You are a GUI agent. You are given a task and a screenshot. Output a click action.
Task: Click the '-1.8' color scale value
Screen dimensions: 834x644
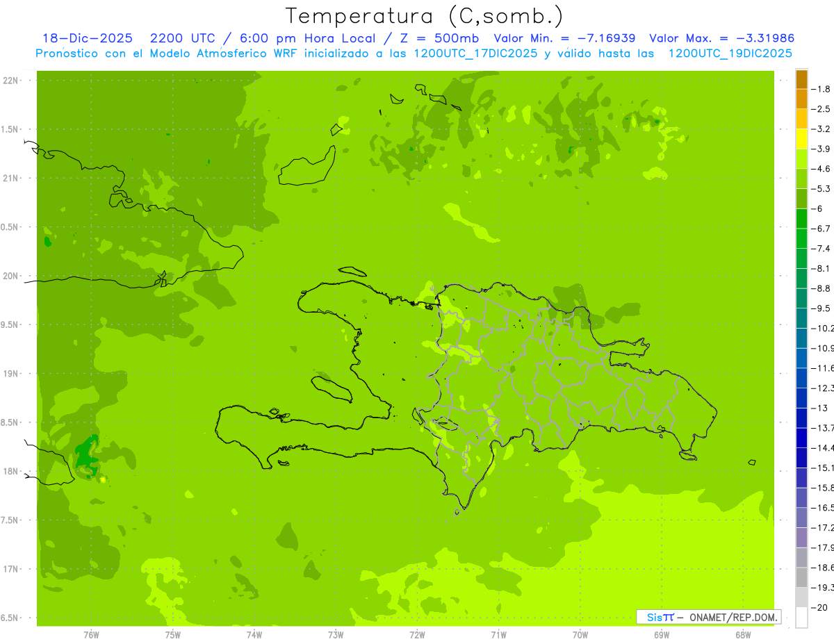[821, 89]
